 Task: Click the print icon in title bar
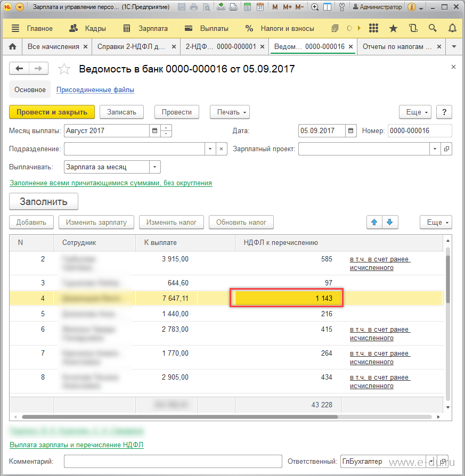pyautogui.click(x=194, y=7)
